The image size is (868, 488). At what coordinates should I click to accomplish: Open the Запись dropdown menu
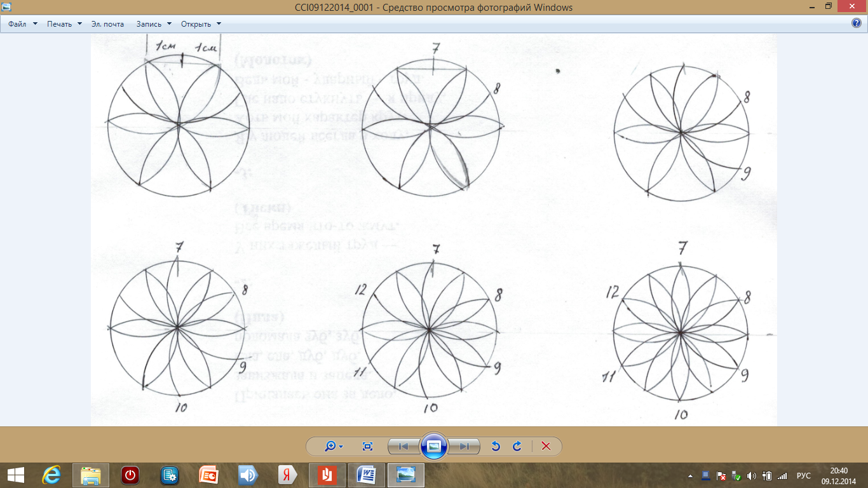(x=154, y=24)
